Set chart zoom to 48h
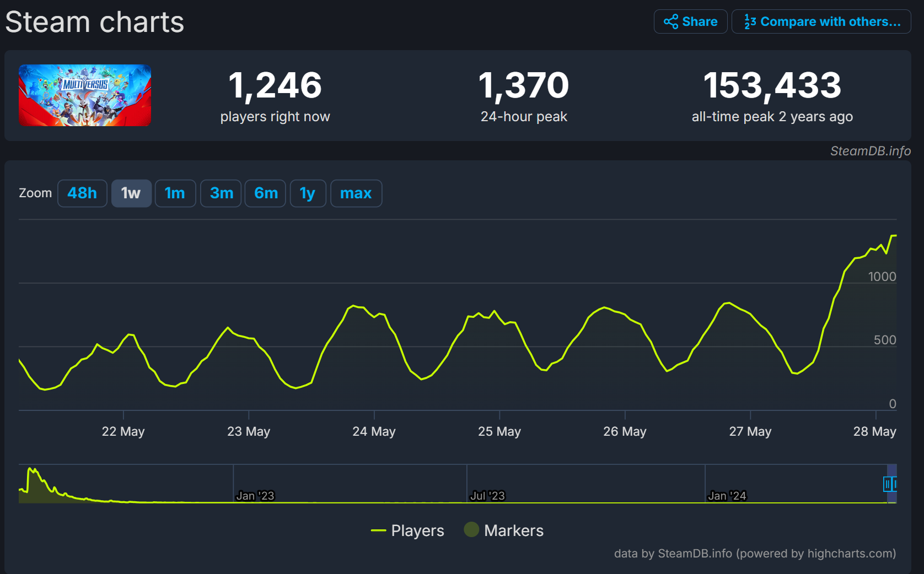Viewport: 924px width, 574px height. pyautogui.click(x=82, y=193)
